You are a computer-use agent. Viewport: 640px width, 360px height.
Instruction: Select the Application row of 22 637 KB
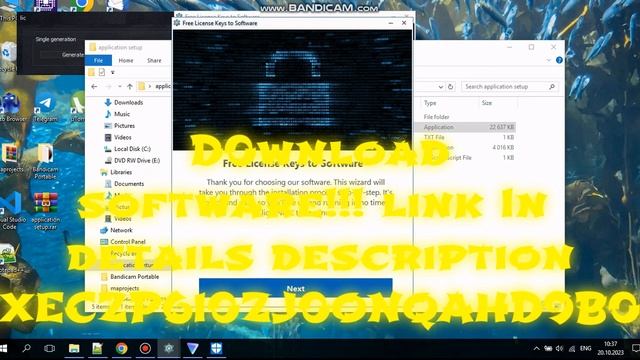pos(465,127)
